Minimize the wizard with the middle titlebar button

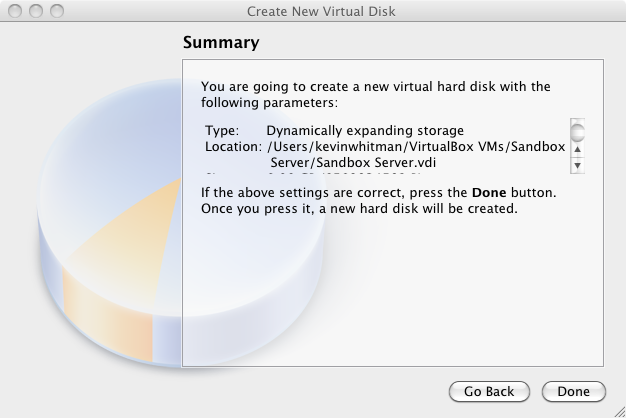tap(36, 11)
